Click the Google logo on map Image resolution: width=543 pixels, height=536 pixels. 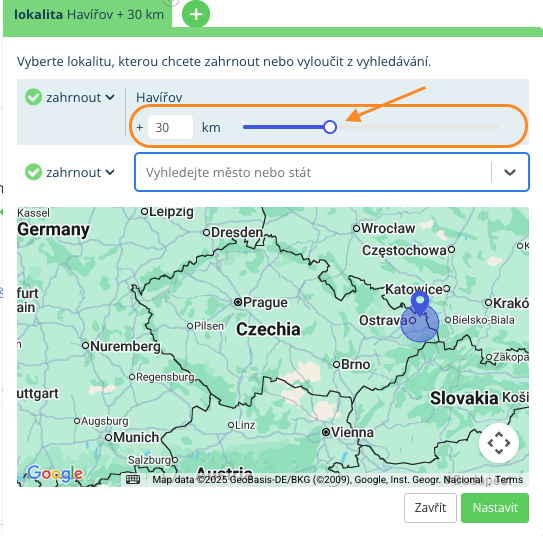(x=55, y=473)
